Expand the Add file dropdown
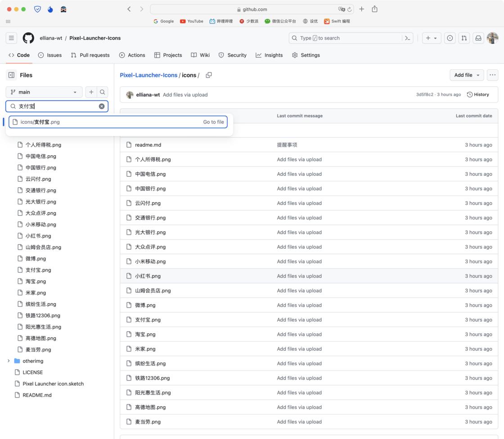 tap(467, 75)
